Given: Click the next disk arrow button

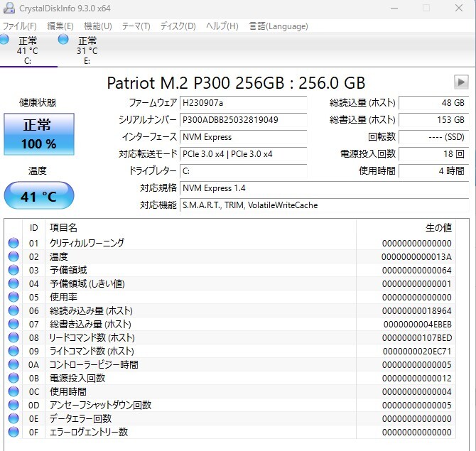Looking at the screenshot, I should [x=461, y=82].
